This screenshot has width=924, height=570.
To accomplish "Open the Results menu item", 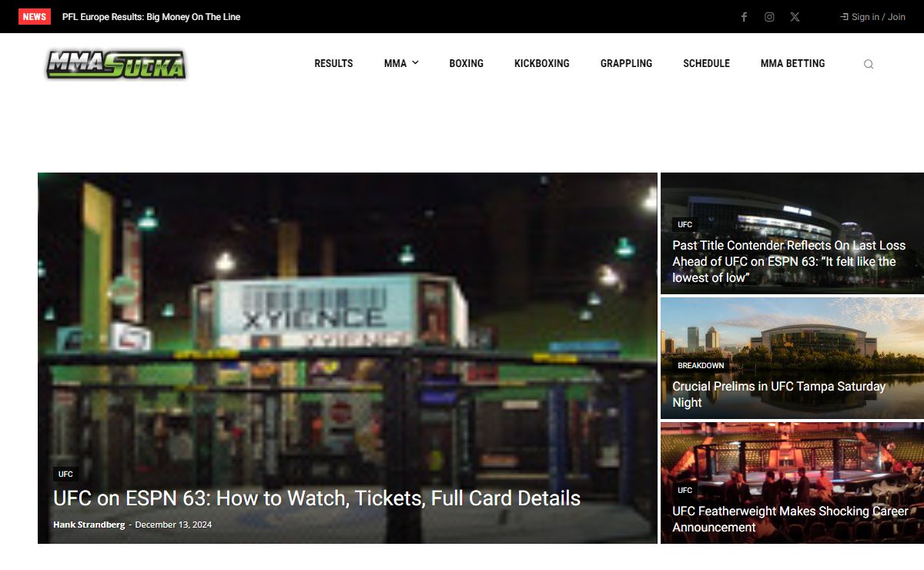I will pyautogui.click(x=333, y=64).
